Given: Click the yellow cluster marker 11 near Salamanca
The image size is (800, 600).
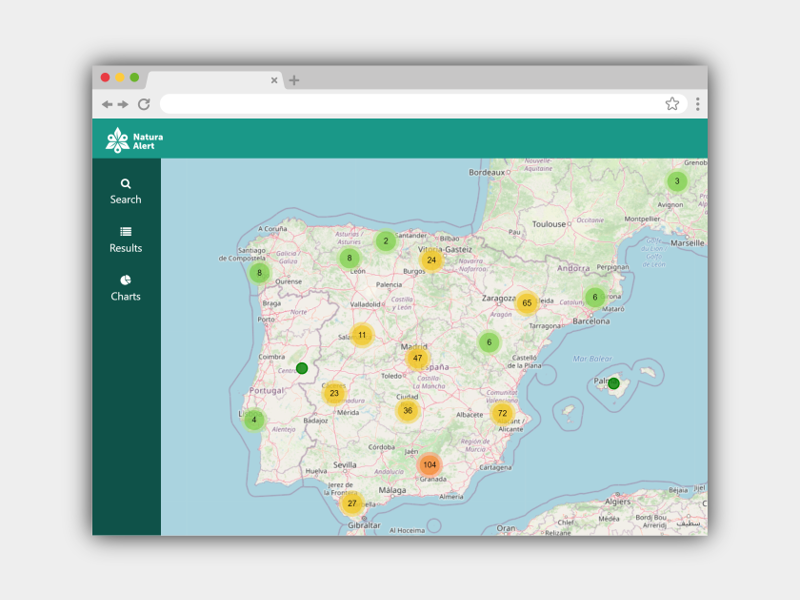Looking at the screenshot, I should [x=362, y=335].
